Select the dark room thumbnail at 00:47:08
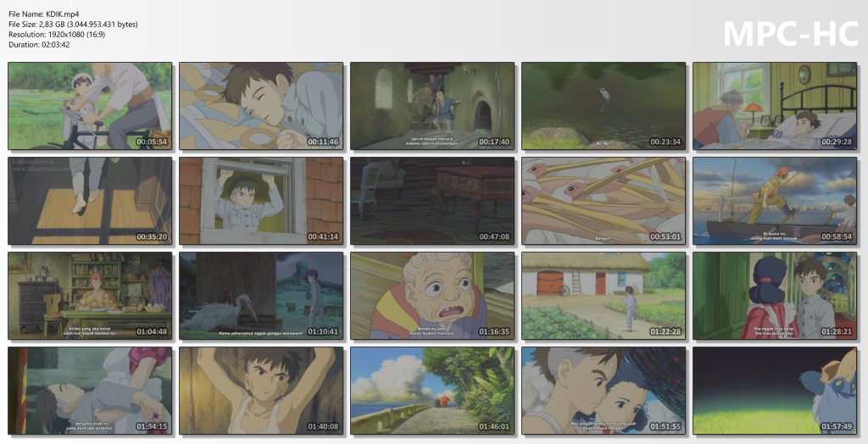Image resolution: width=868 pixels, height=444 pixels. click(432, 201)
